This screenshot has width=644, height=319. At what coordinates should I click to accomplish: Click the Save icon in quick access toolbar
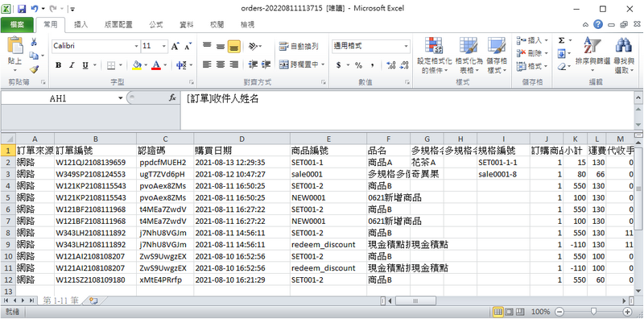[22, 8]
